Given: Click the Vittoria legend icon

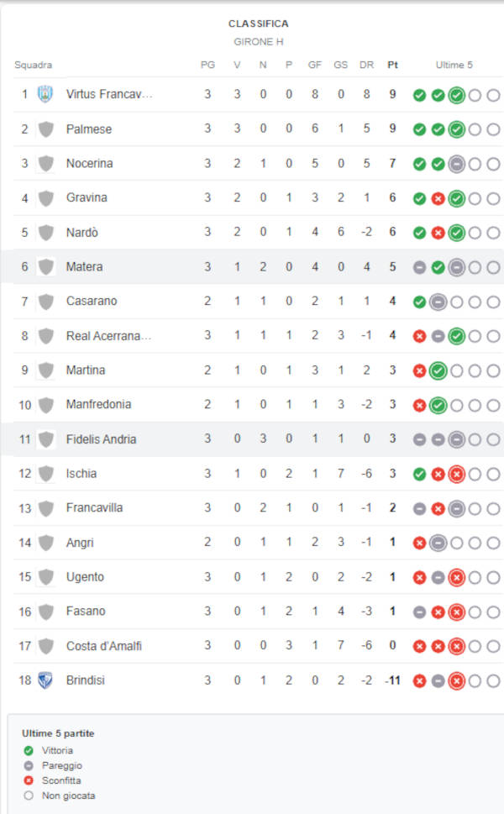Looking at the screenshot, I should [29, 750].
